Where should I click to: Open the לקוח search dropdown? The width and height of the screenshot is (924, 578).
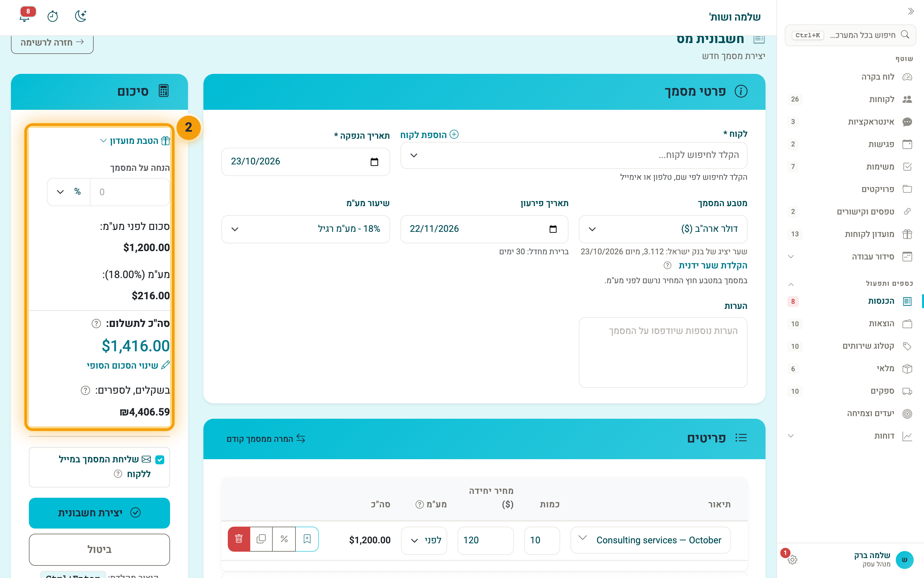tap(574, 156)
